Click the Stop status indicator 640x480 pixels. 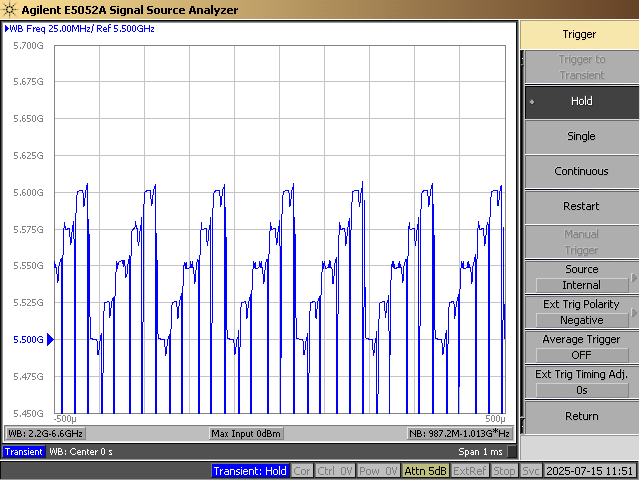coord(504,471)
